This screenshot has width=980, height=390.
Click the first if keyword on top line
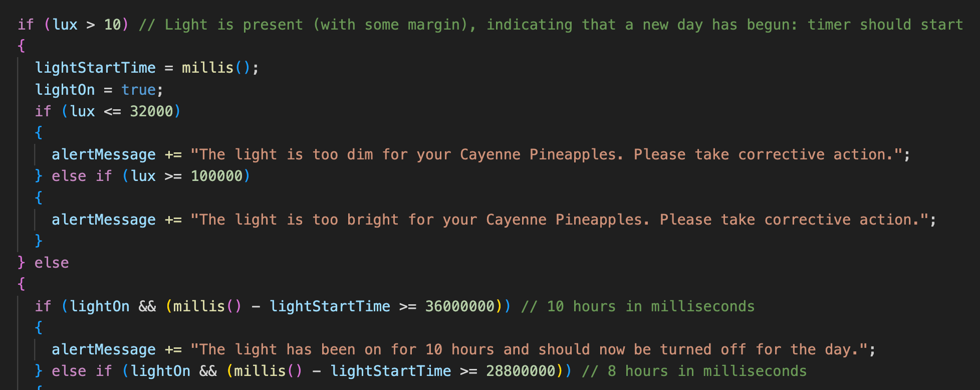(x=26, y=25)
